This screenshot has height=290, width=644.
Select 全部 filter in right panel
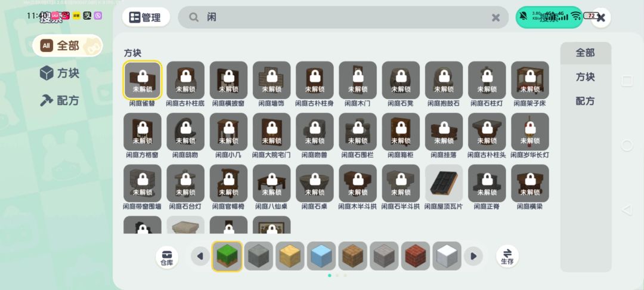pyautogui.click(x=586, y=53)
